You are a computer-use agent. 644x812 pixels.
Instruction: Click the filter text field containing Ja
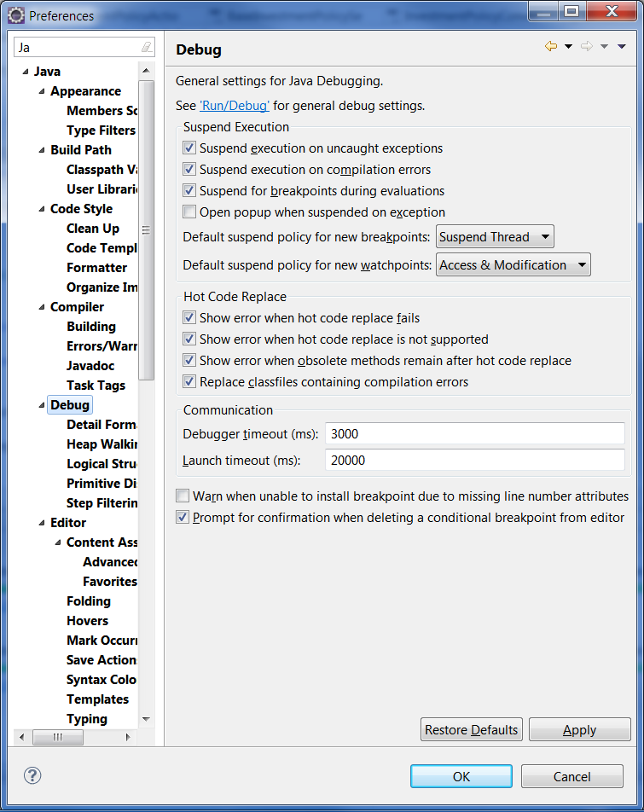[78, 47]
